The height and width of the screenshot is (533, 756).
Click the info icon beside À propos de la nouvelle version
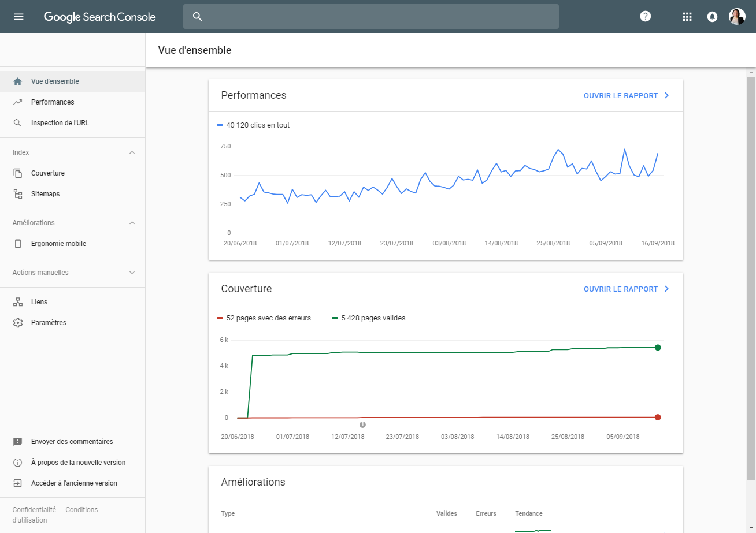[x=18, y=463]
